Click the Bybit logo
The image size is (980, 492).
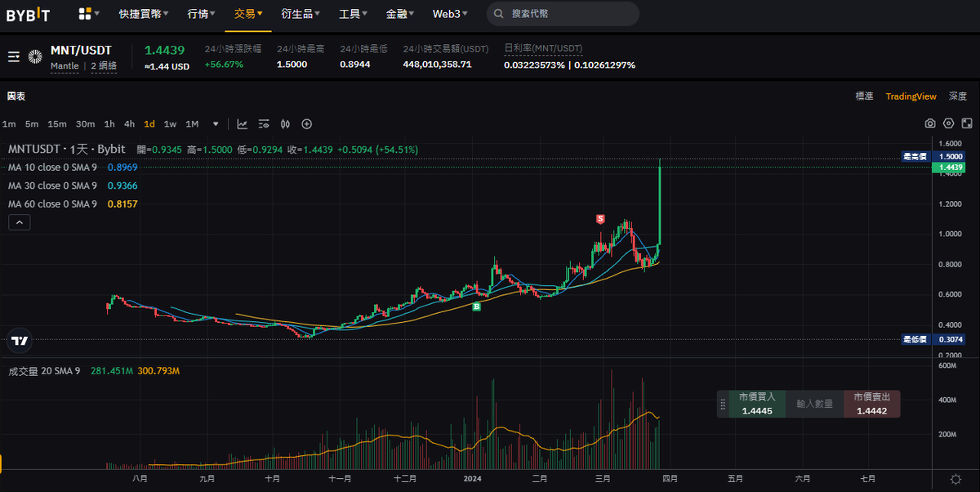coord(29,14)
